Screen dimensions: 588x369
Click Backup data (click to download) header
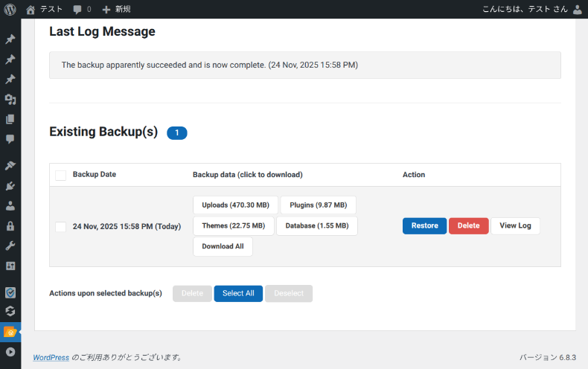click(x=248, y=175)
